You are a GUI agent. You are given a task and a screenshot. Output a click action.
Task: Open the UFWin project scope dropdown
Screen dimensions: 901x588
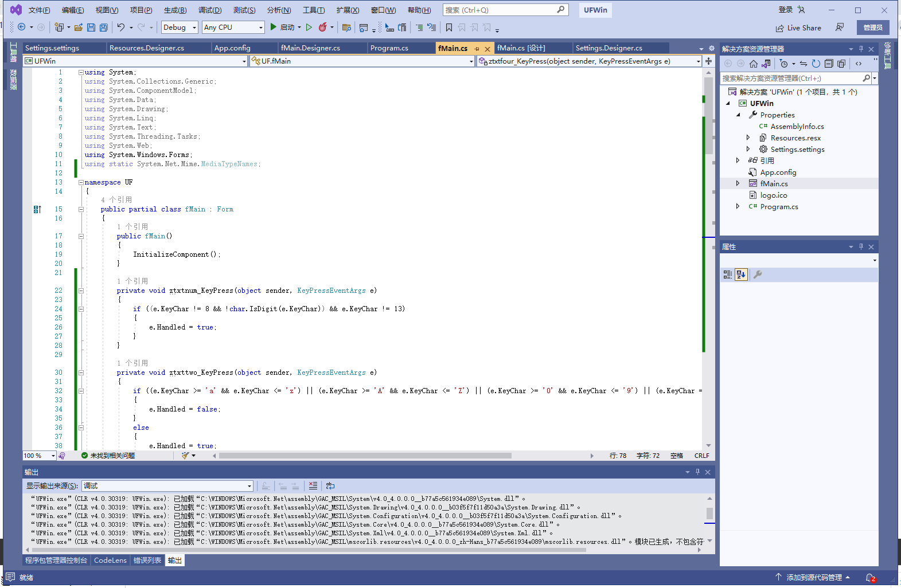(135, 61)
